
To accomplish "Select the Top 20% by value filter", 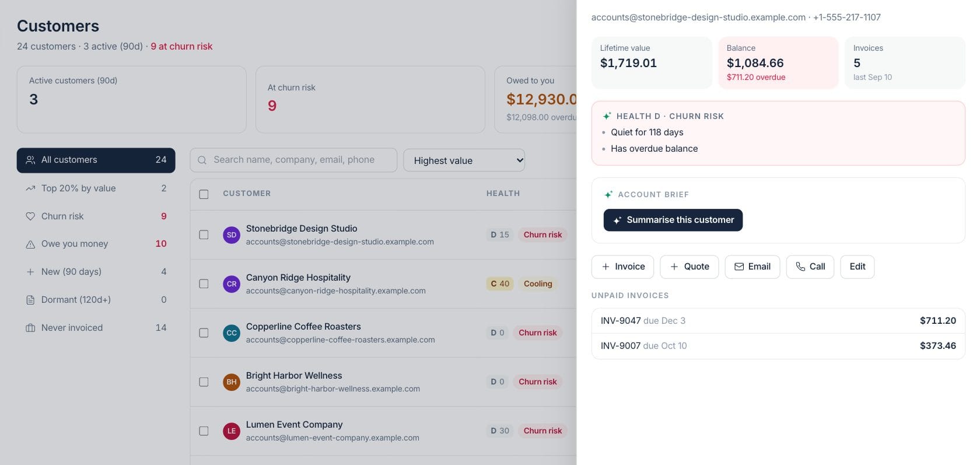I will [96, 188].
